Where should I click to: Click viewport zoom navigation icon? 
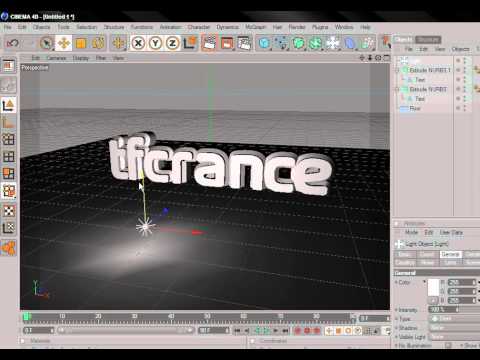tap(370, 58)
